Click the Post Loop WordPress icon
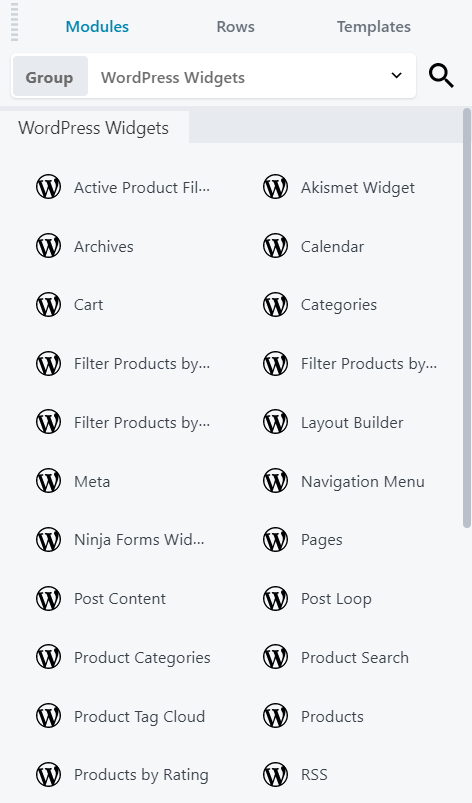 (x=275, y=598)
